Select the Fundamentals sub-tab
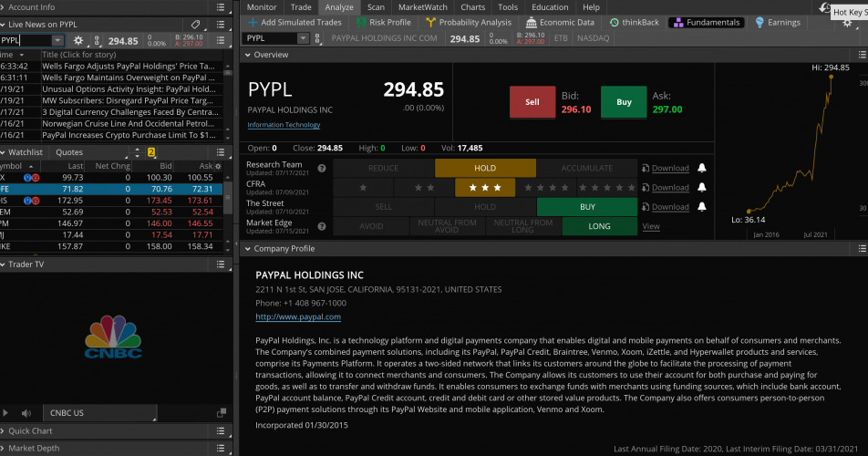The width and height of the screenshot is (868, 456). (x=707, y=23)
